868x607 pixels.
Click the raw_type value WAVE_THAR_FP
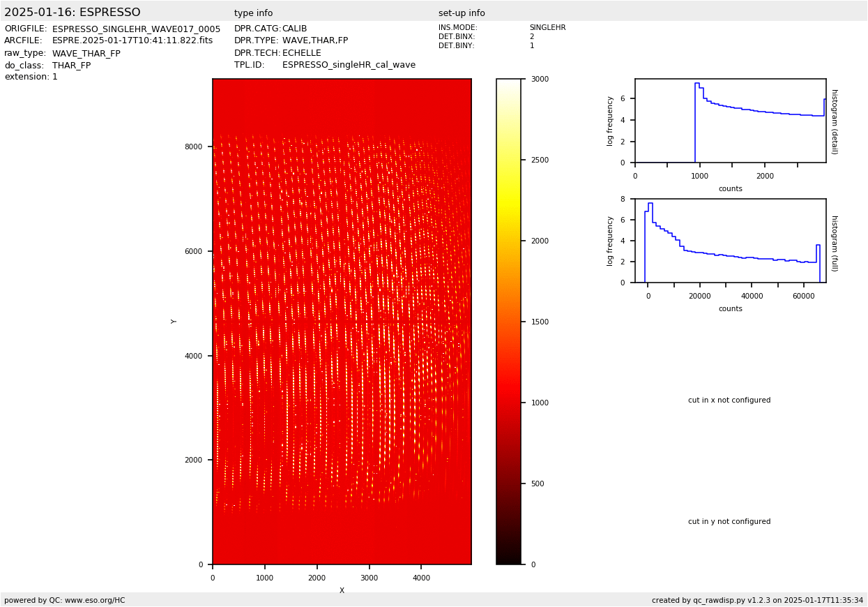click(86, 54)
